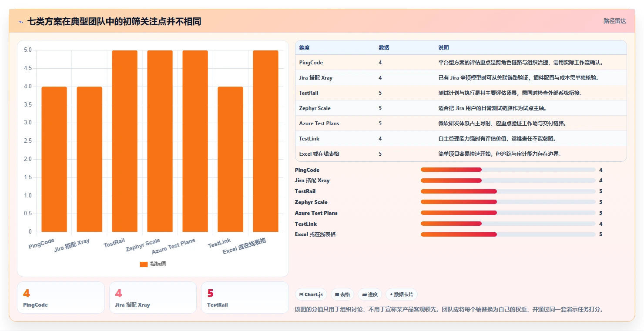Viewport: 644px width, 331px height.
Task: Click the icon beside the panel title
Action: pyautogui.click(x=20, y=22)
